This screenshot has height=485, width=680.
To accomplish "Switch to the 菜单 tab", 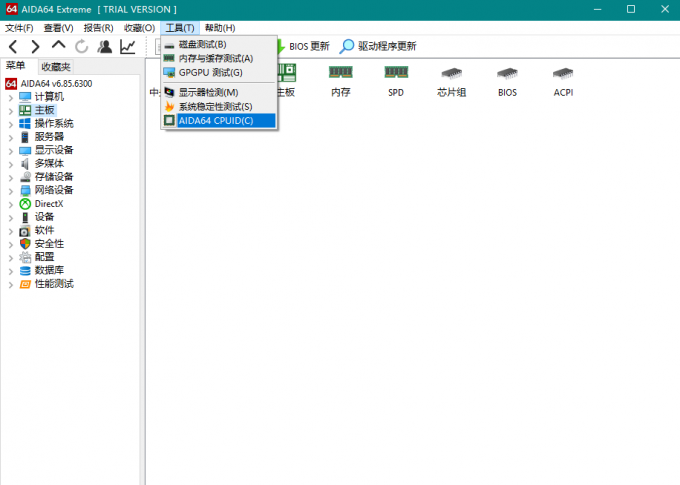I will [16, 66].
